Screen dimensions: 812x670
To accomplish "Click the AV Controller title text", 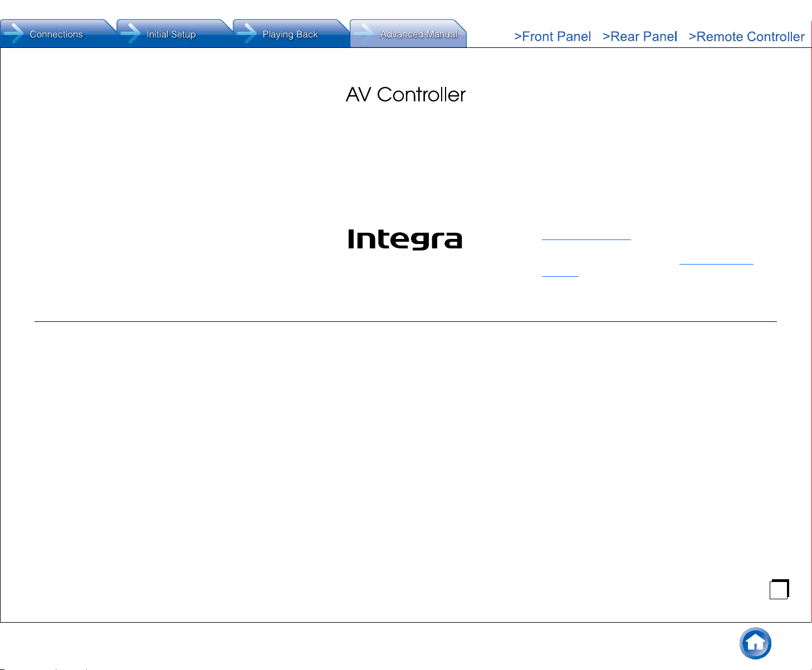I will 405,95.
